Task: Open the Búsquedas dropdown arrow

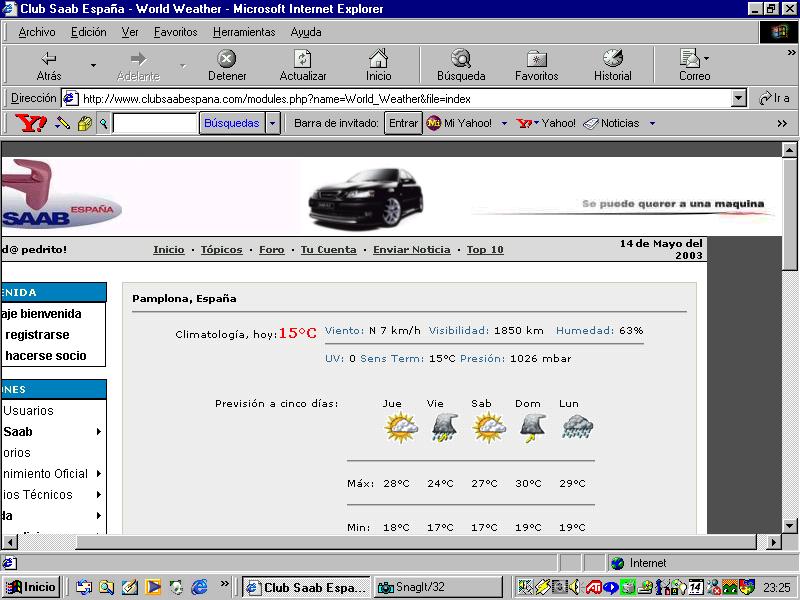Action: (273, 123)
